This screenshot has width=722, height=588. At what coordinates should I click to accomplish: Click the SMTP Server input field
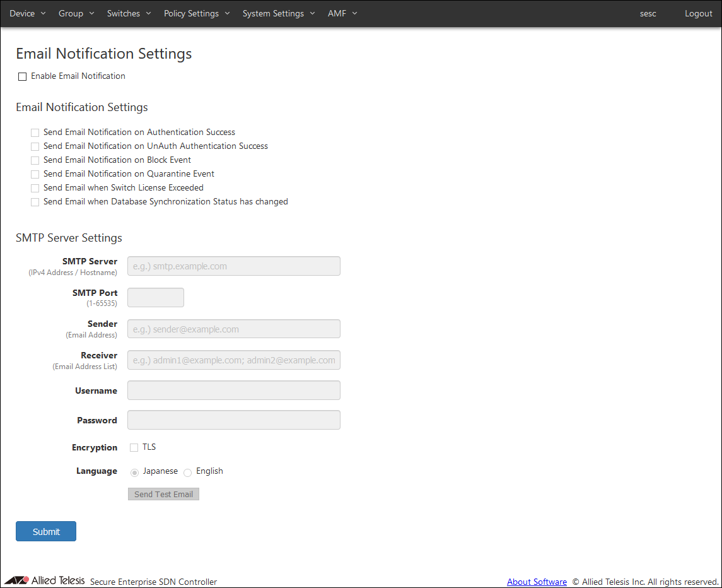pos(233,266)
